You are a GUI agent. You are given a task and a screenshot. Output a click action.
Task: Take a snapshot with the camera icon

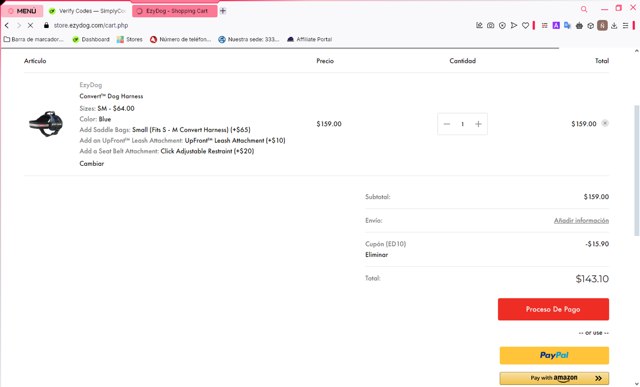(491, 25)
